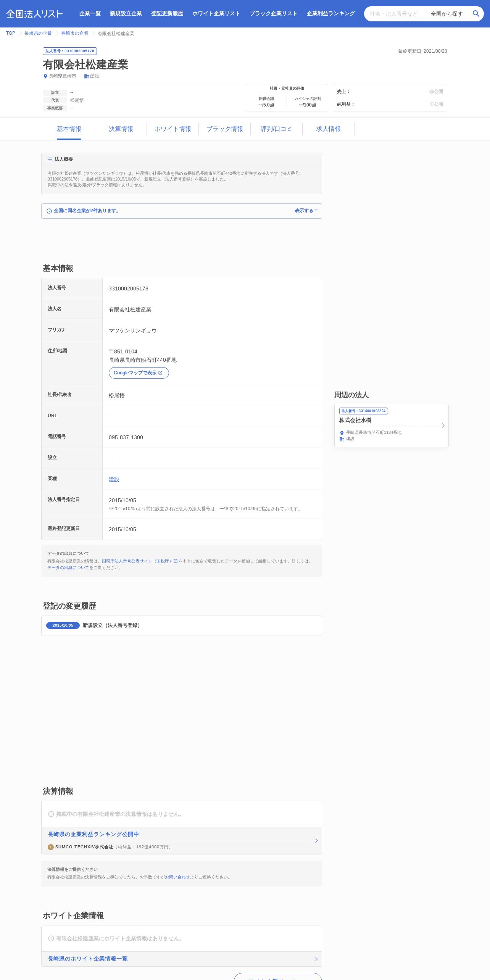Open 長崎県の企業利益ランキング公開中 link

coord(93,834)
